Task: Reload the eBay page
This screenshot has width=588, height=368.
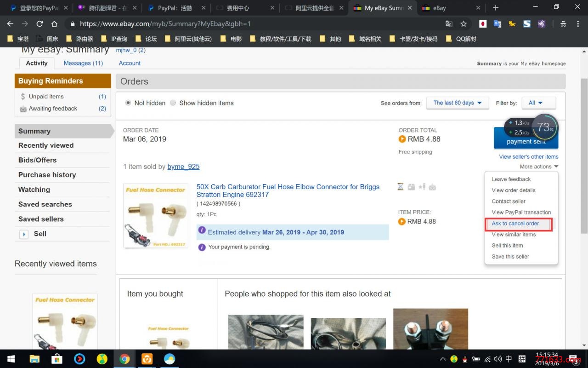Action: [40, 24]
